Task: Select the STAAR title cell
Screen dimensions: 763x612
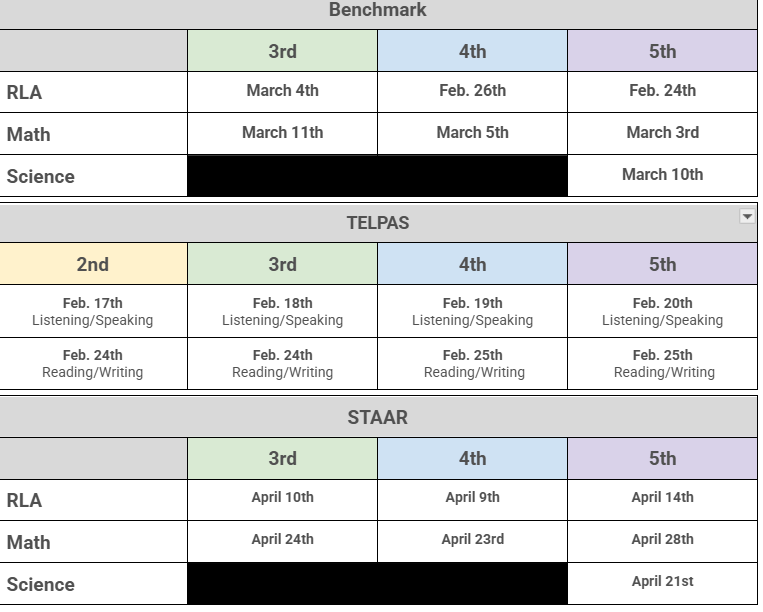Action: point(378,417)
